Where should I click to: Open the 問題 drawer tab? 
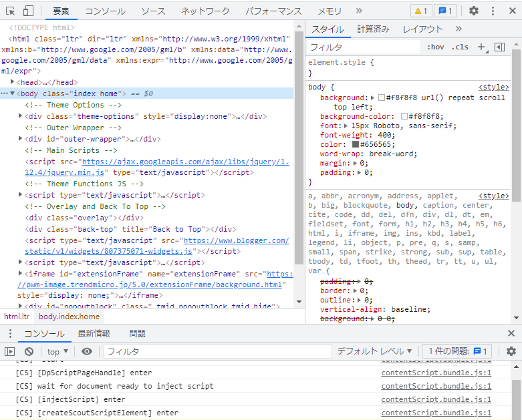[137, 334]
